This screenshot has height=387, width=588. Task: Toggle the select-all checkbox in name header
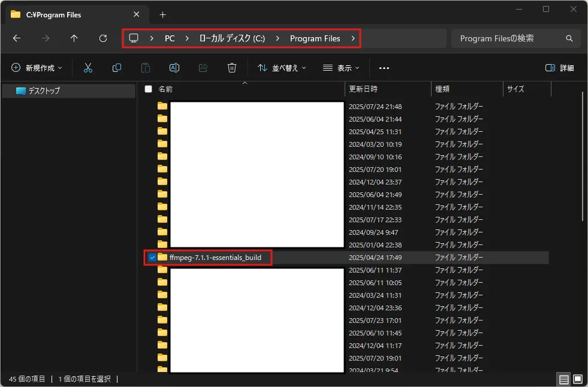click(x=149, y=89)
